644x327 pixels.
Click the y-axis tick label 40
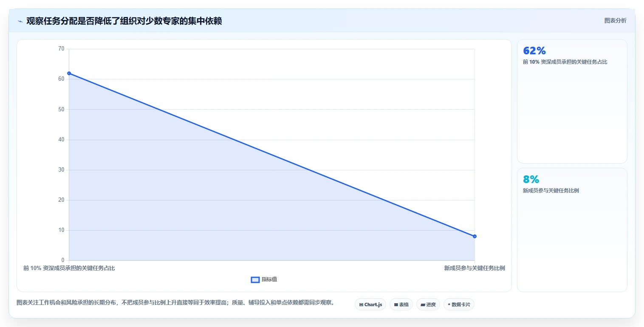[x=61, y=140]
